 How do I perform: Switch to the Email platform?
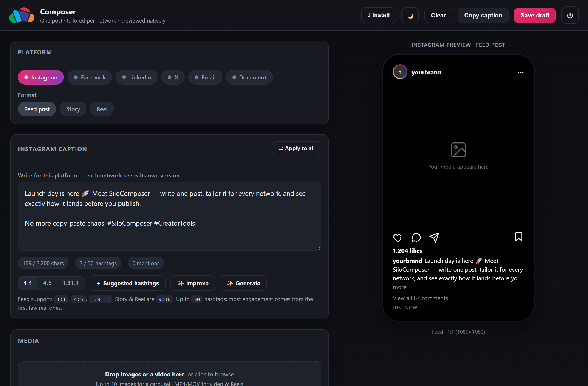[205, 77]
